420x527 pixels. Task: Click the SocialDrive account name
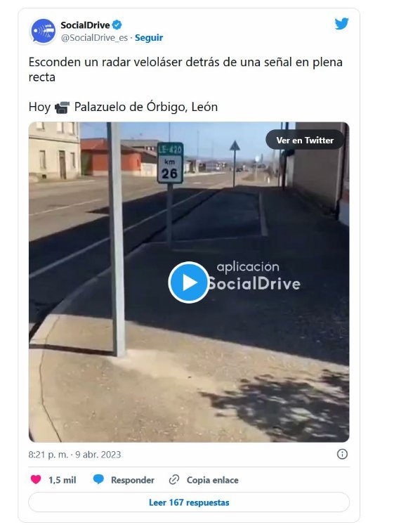pos(86,25)
